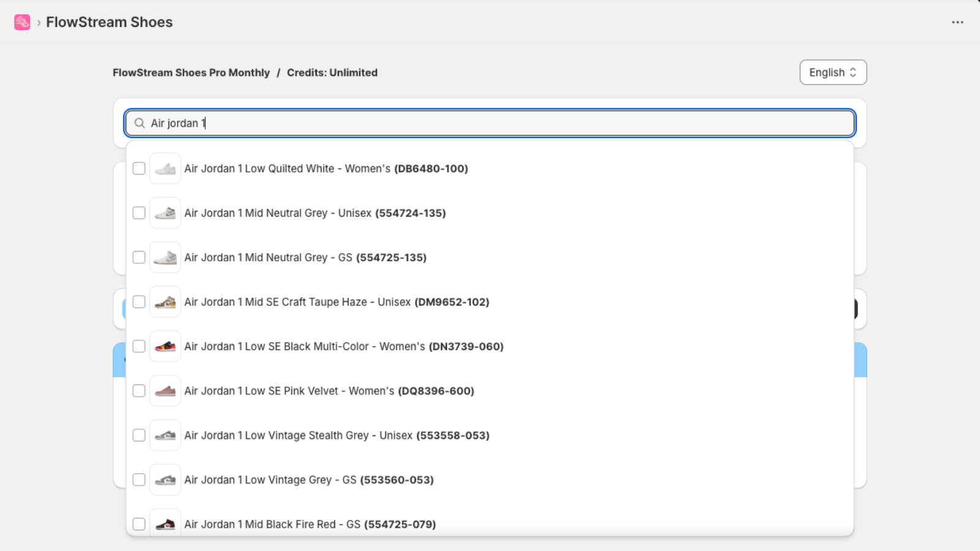
Task: Choose Air Jordan 1 Low Vintage Stealth Grey result
Action: click(490, 435)
